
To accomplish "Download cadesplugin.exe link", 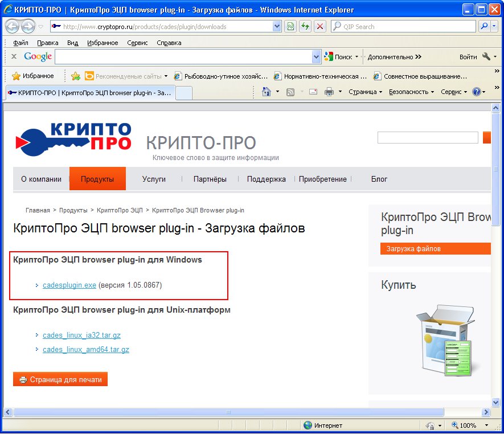I will click(69, 285).
